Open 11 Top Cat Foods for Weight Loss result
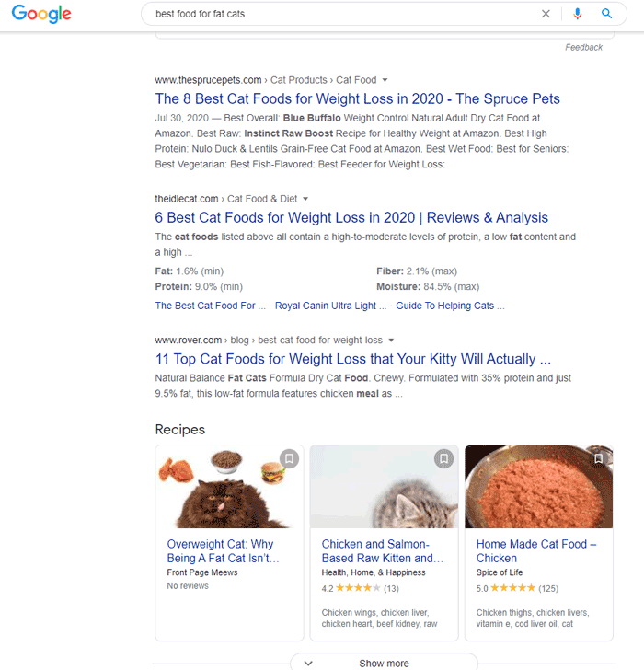 (x=352, y=359)
